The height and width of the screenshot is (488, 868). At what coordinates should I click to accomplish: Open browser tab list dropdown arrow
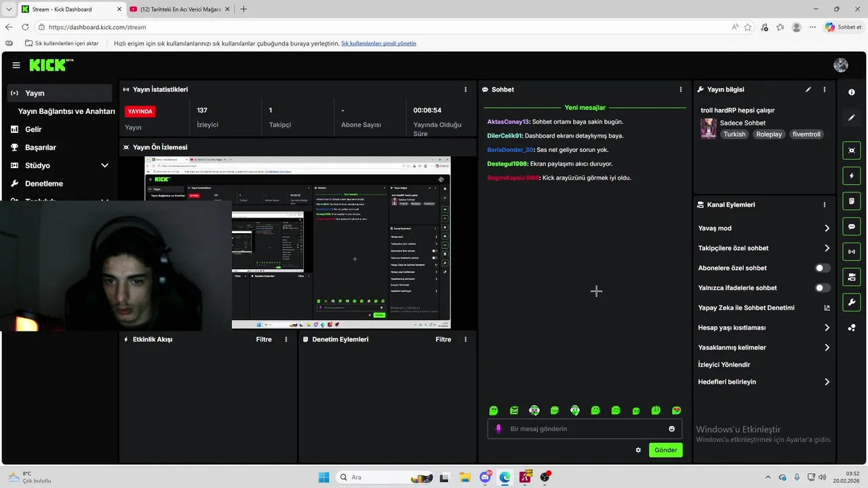click(x=9, y=9)
